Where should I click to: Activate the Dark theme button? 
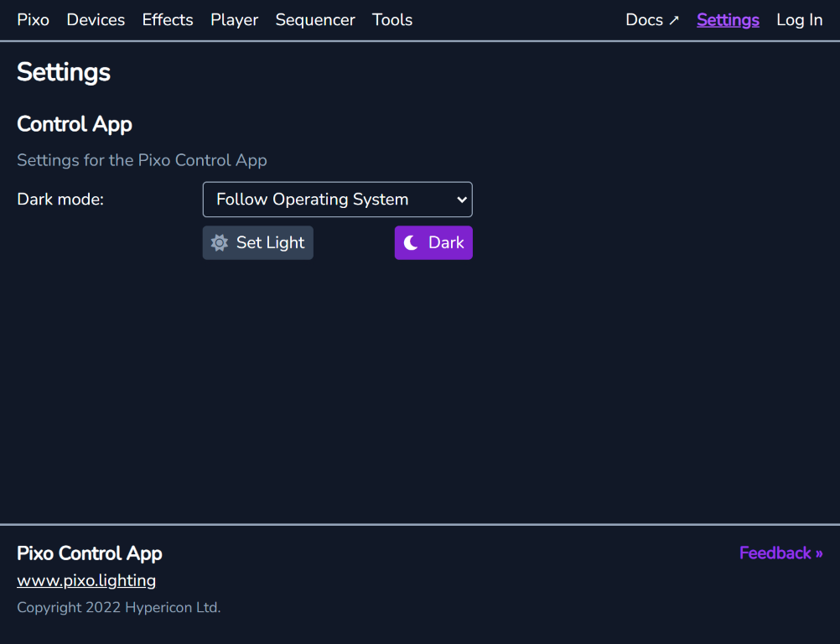433,242
